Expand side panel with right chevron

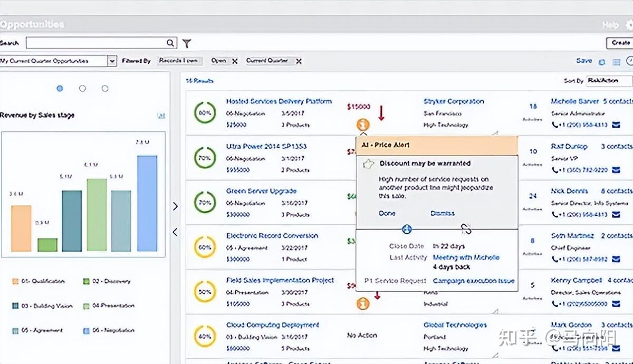(176, 206)
